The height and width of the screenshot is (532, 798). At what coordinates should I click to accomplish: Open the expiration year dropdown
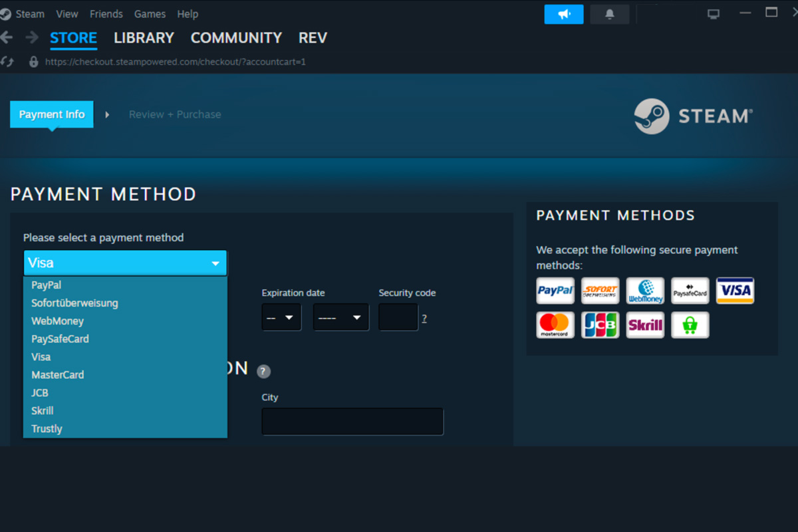[x=341, y=317]
